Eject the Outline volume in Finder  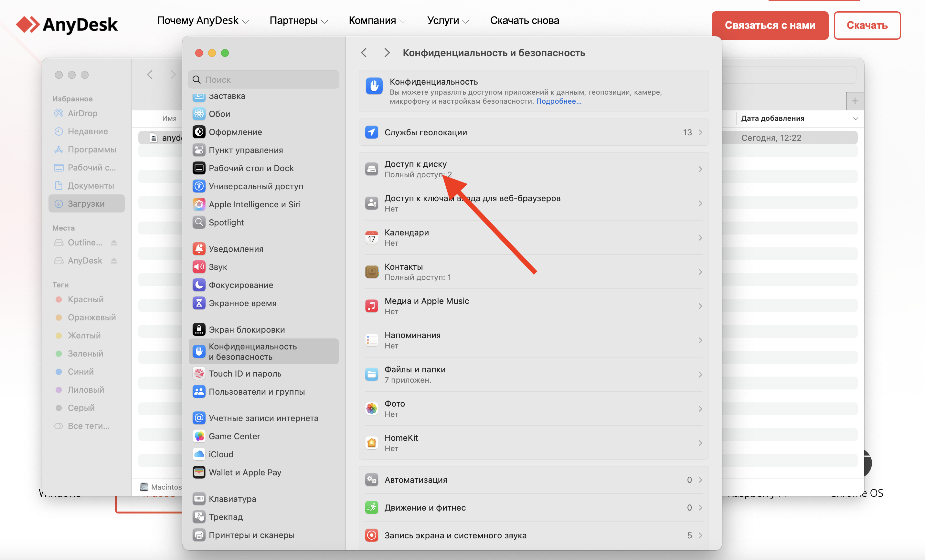point(114,242)
